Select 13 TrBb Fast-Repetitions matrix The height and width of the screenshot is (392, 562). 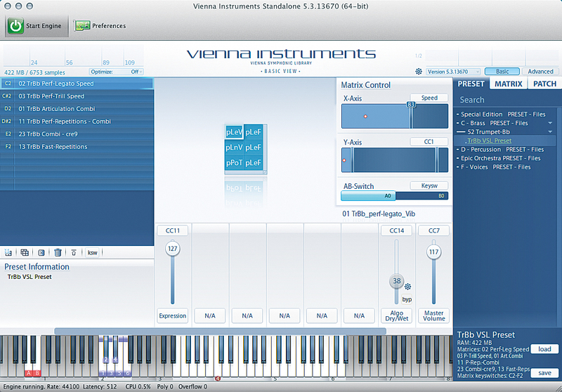pos(77,147)
